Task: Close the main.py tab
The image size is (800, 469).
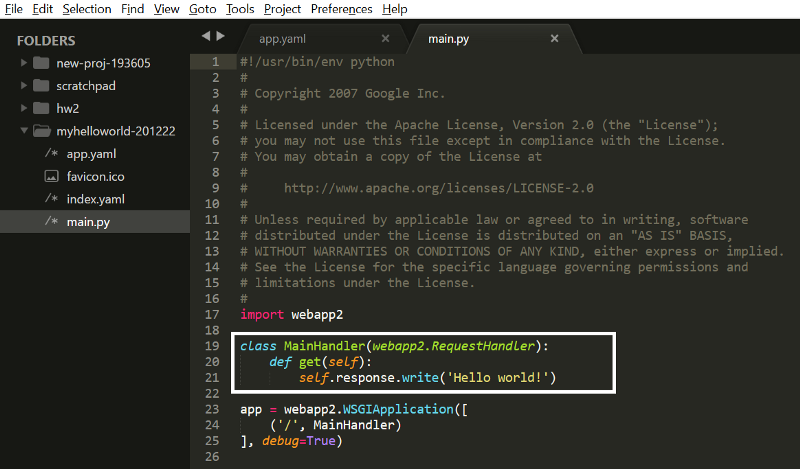Action: 554,40
